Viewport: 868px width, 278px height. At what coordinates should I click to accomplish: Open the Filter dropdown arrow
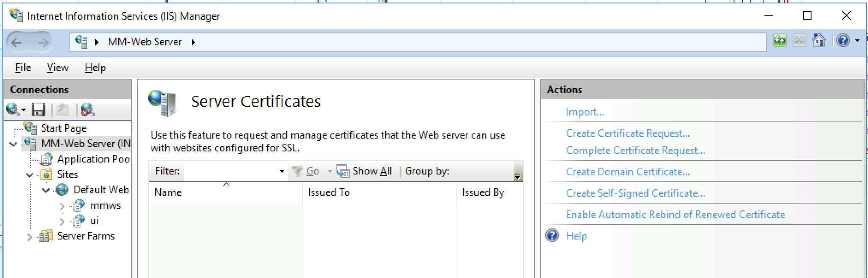coord(282,172)
